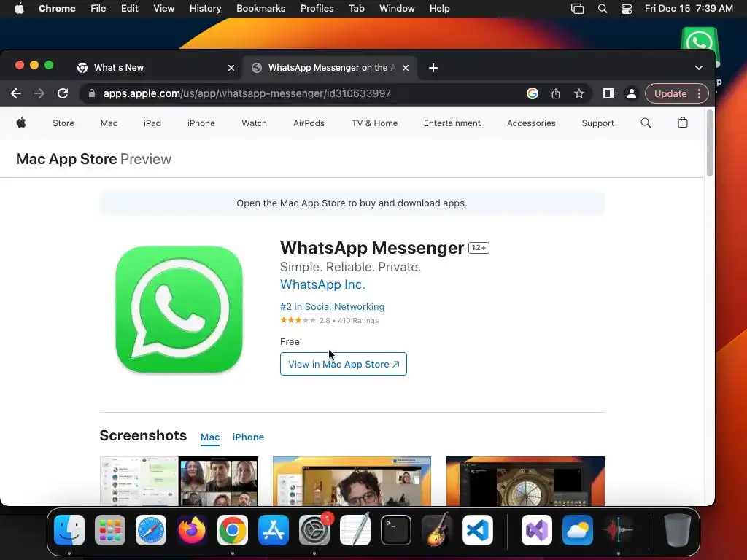
Task: Open a new tab with the plus button
Action: pyautogui.click(x=433, y=68)
